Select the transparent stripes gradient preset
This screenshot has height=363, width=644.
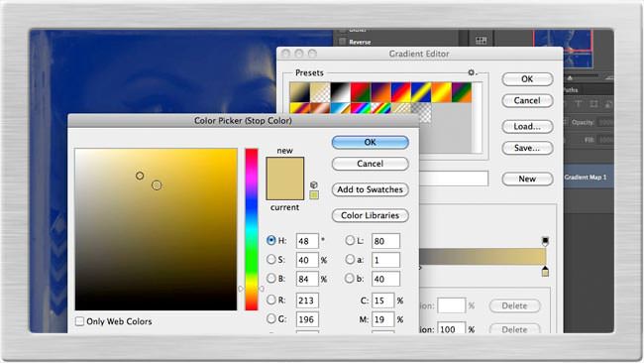pos(400,108)
